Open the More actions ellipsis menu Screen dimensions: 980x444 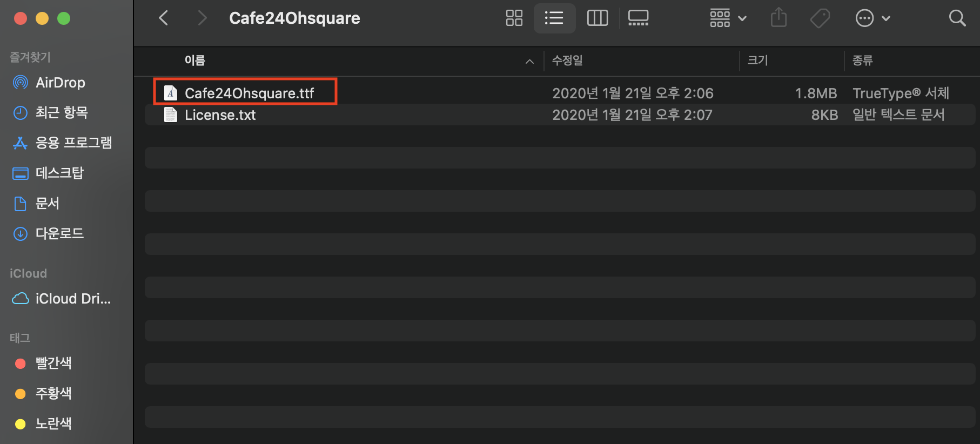[872, 18]
